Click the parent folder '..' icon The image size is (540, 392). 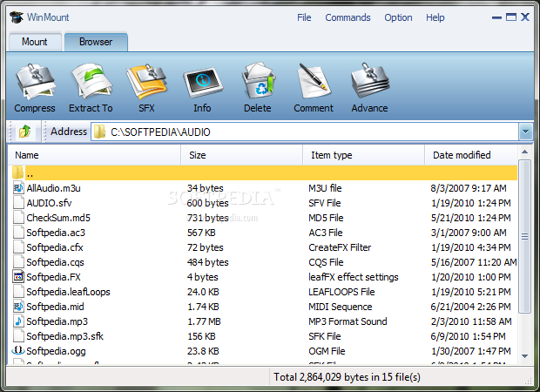[18, 172]
